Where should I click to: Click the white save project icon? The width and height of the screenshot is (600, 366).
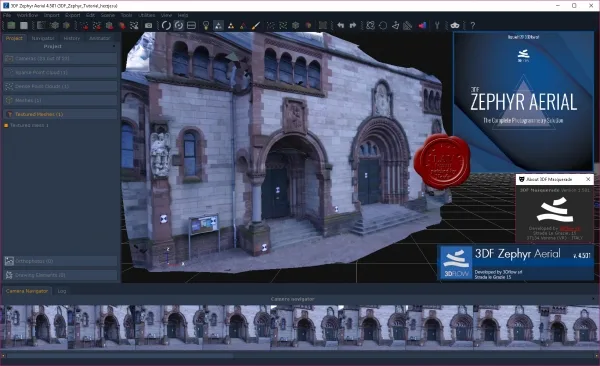coord(24,25)
